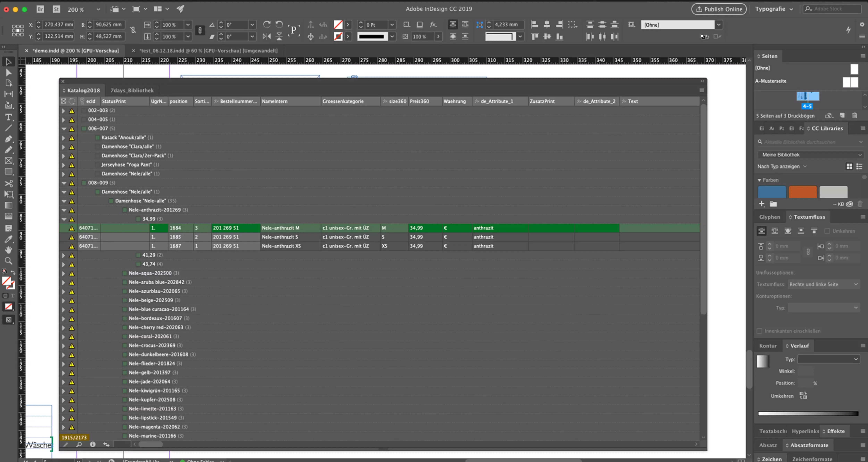Select the Type tool in toolbox
This screenshot has width=868, height=462.
[x=9, y=117]
